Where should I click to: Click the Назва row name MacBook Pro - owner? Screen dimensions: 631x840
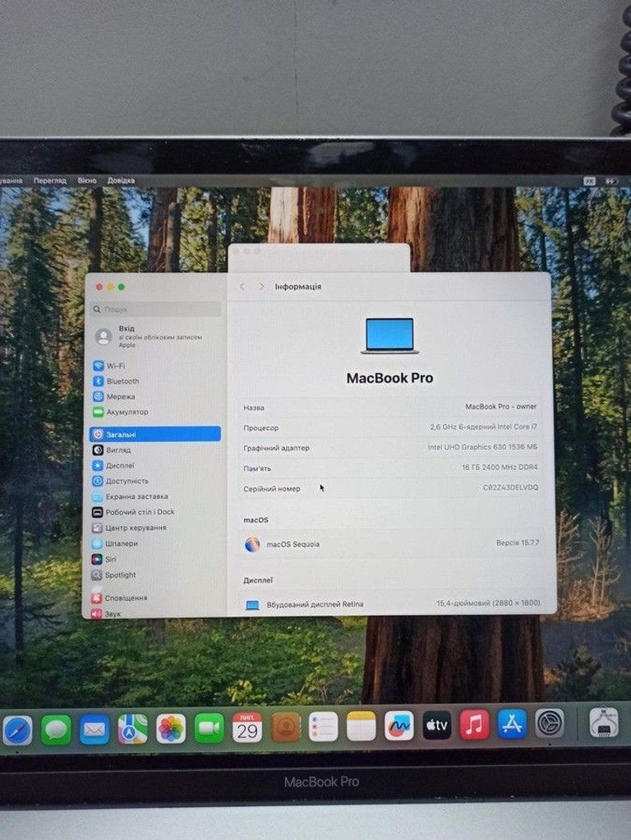click(x=501, y=406)
